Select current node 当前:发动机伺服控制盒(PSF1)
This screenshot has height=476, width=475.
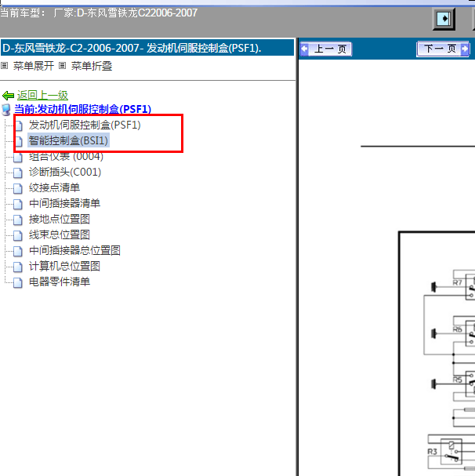coord(82,109)
